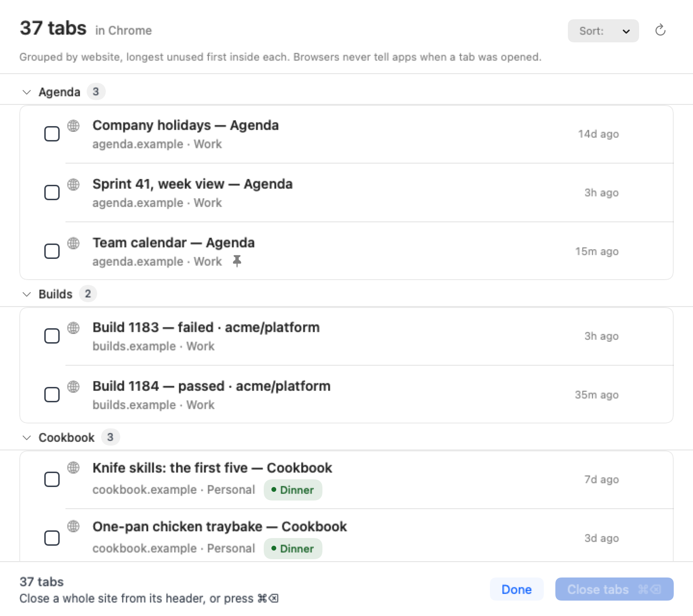Click the Done button

click(516, 589)
